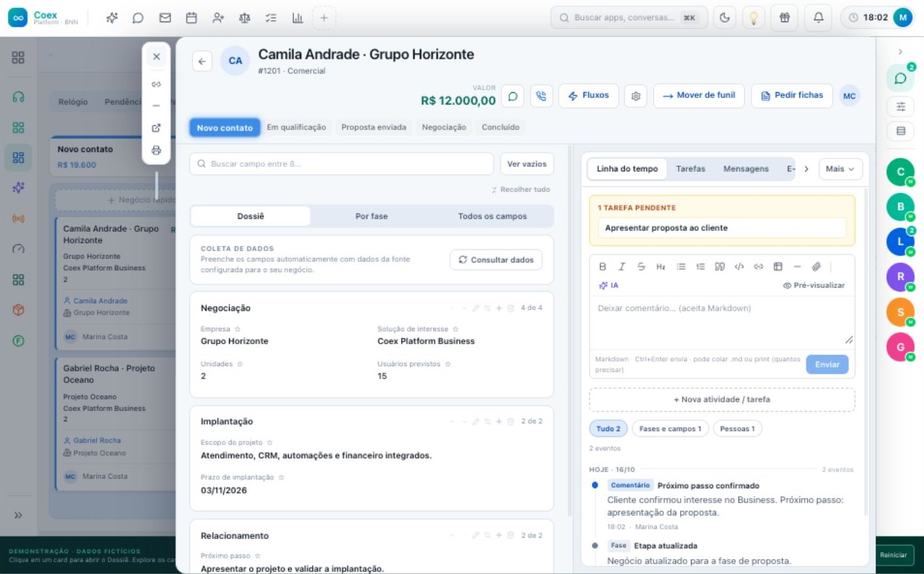Select the Proposta enviada stage
Image resolution: width=924 pixels, height=574 pixels.
point(374,127)
